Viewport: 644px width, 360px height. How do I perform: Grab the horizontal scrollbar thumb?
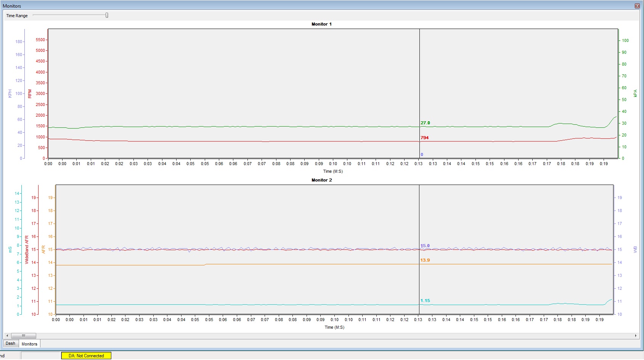tap(24, 336)
